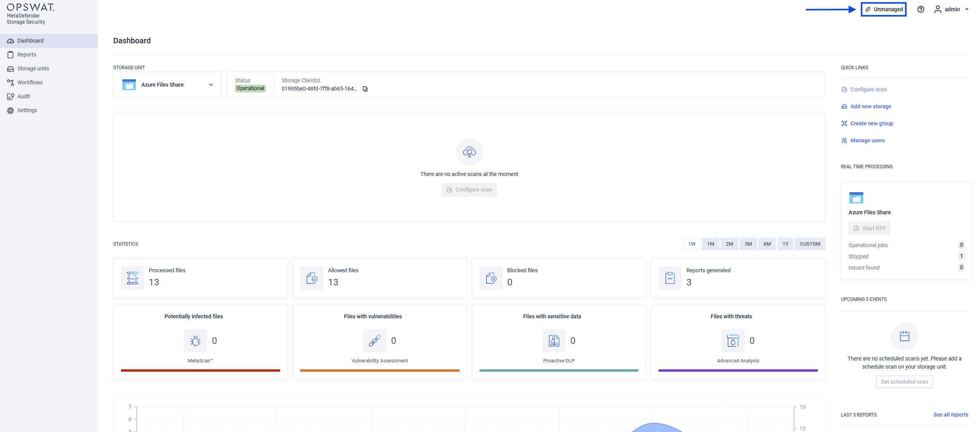Click the Stopped jobs count

(x=961, y=256)
